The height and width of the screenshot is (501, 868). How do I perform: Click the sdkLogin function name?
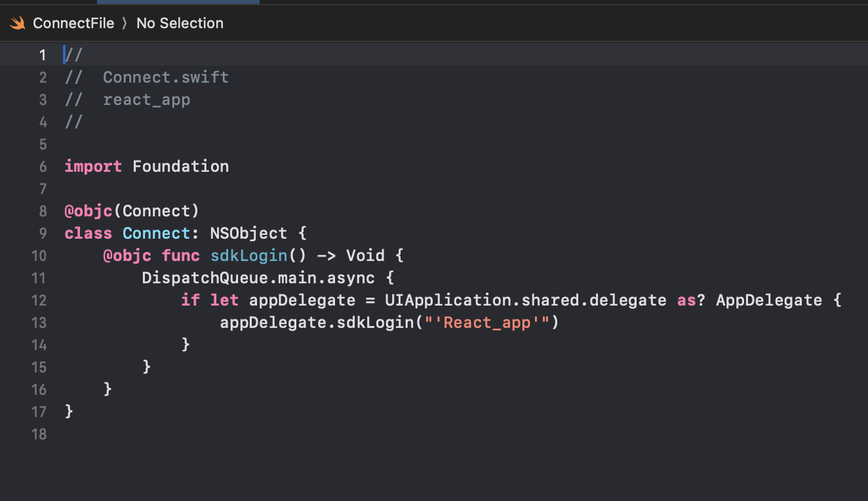coord(248,256)
